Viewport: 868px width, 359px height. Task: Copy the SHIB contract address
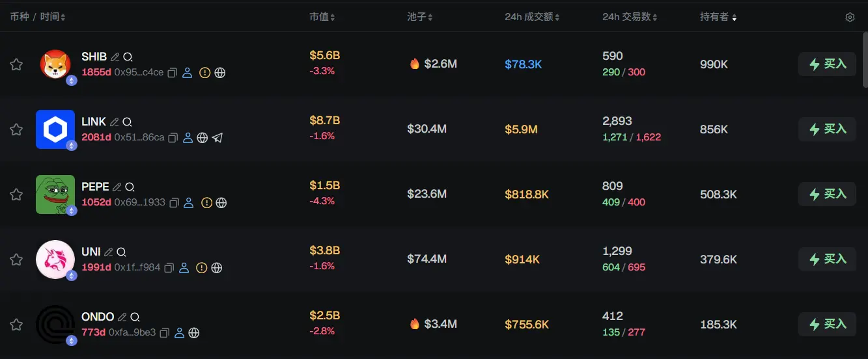(173, 73)
